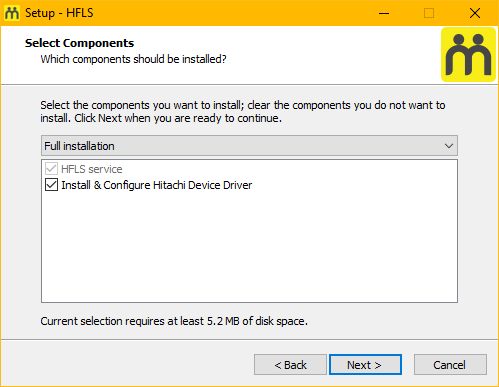Minimize the Setup - HFLS window

pyautogui.click(x=384, y=13)
